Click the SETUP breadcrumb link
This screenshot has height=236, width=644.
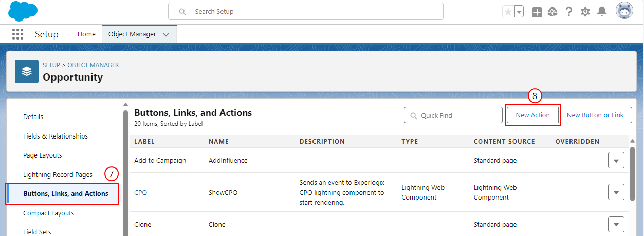coord(51,65)
